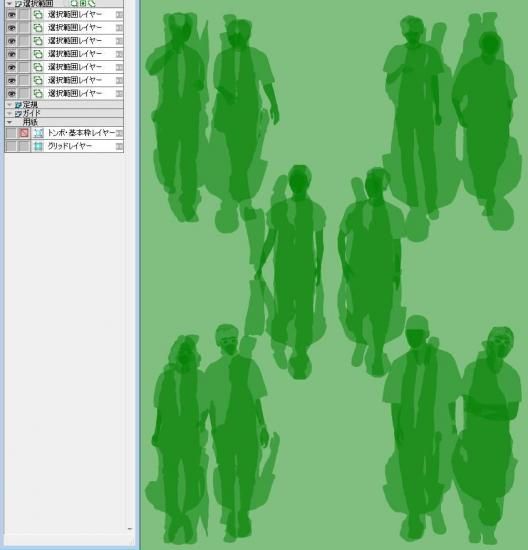Click the last green icon in the 選択範囲 header

92,4
